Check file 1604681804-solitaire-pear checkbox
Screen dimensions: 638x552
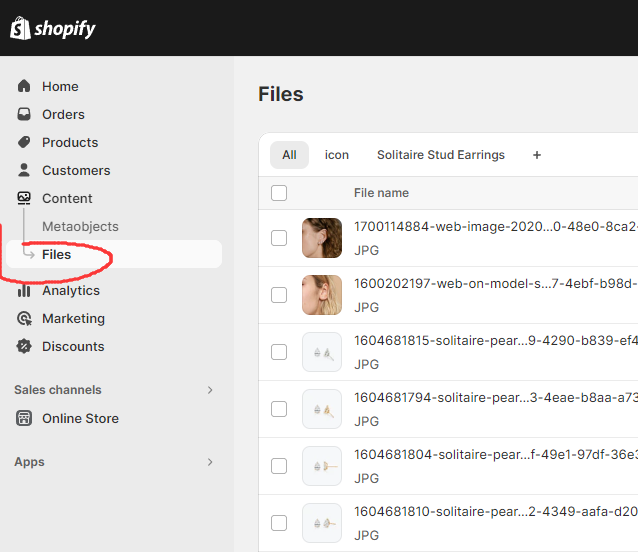(279, 466)
